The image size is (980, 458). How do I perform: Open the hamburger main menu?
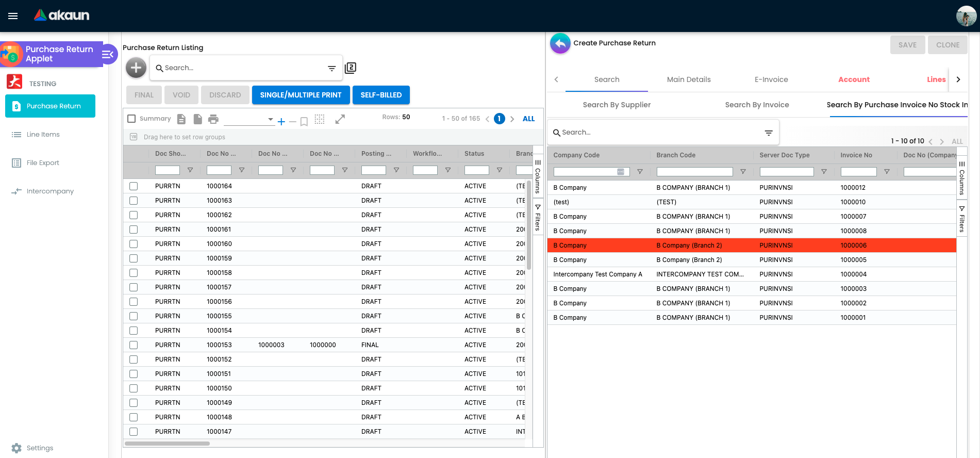point(13,16)
